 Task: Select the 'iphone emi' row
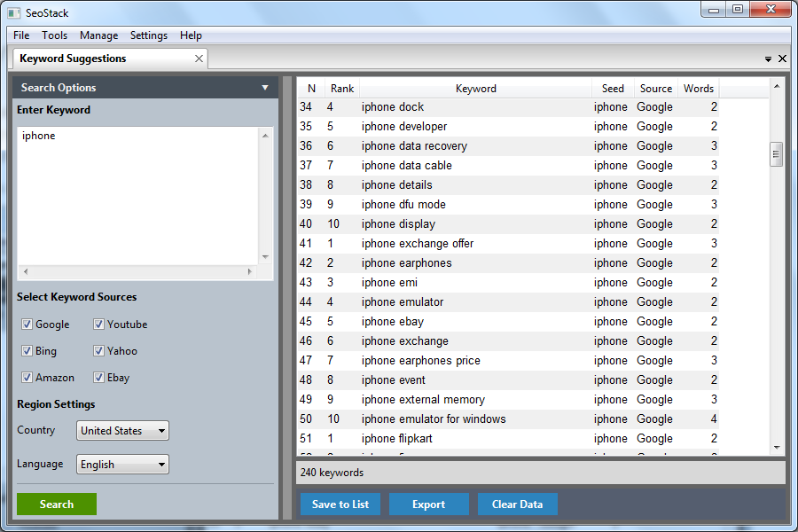point(508,283)
